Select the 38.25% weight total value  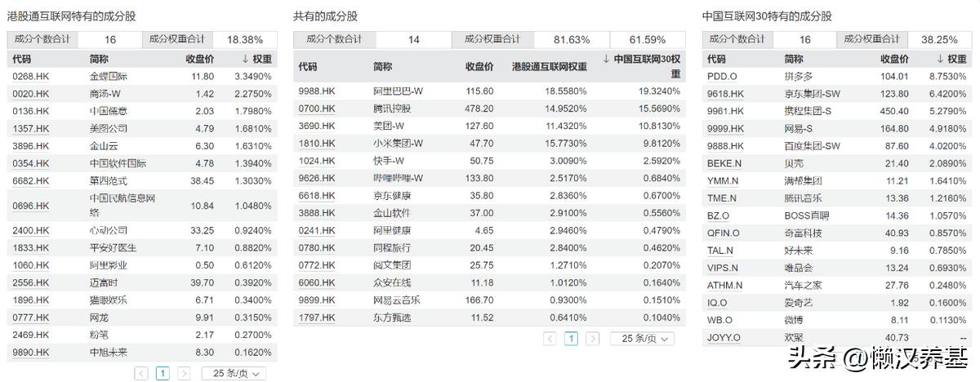coord(939,39)
